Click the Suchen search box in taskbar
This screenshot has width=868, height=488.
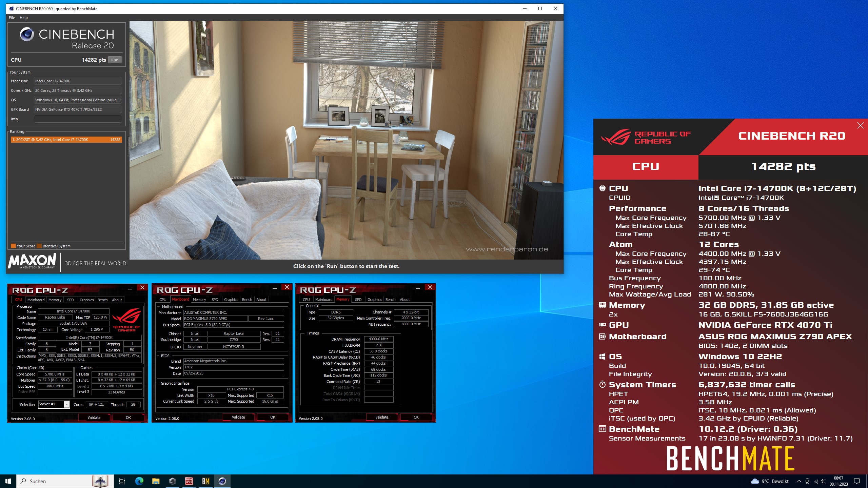(x=64, y=481)
